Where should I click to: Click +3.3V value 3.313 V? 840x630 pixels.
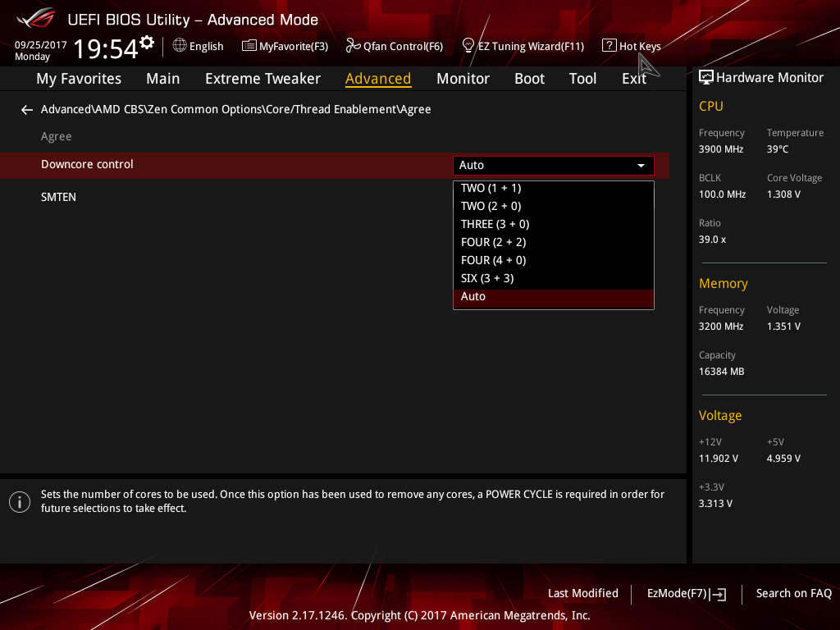tap(715, 504)
